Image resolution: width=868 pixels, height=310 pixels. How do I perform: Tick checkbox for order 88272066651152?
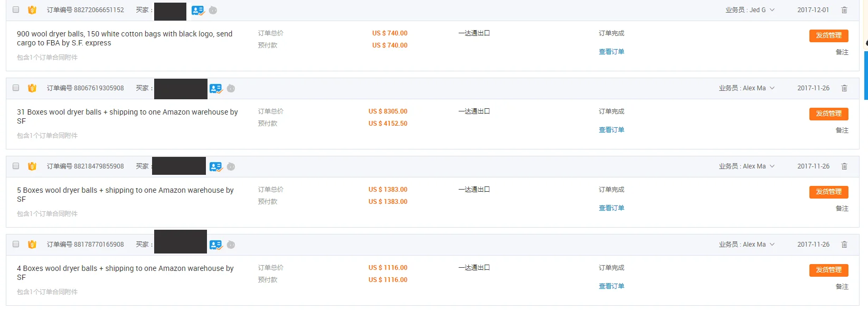coord(16,10)
